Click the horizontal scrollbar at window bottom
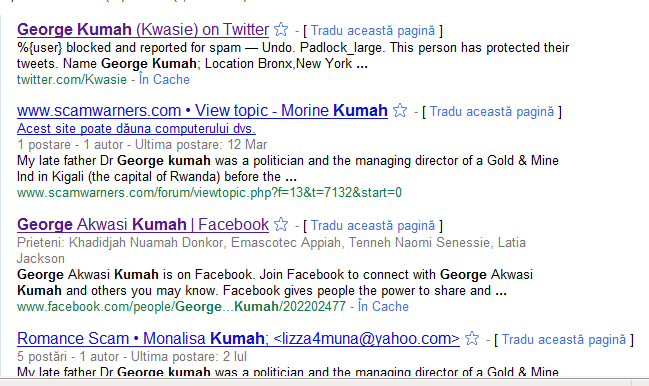This screenshot has width=649, height=386. coord(316,381)
